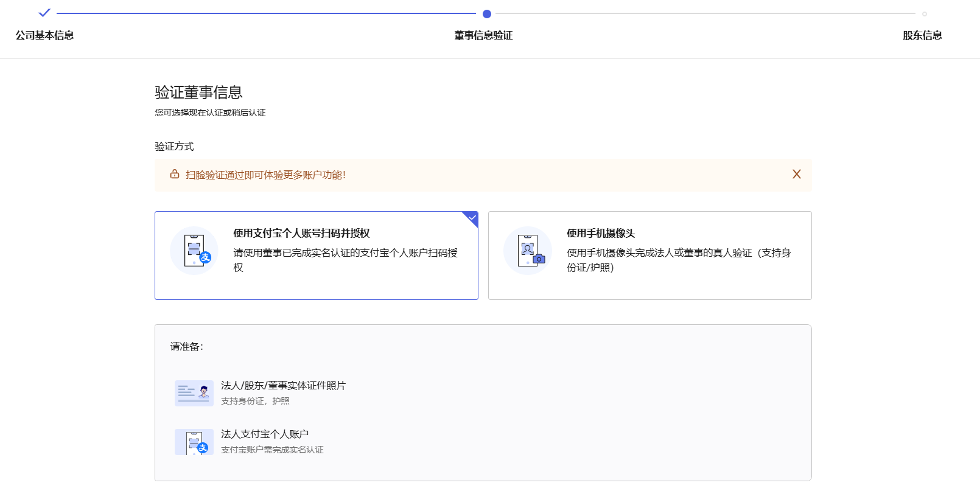Click the lock icon in the notice banner
The height and width of the screenshot is (494, 980).
[175, 175]
